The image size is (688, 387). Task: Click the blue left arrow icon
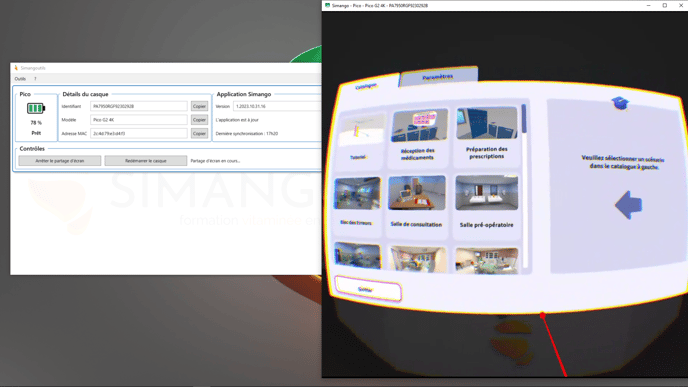point(628,204)
